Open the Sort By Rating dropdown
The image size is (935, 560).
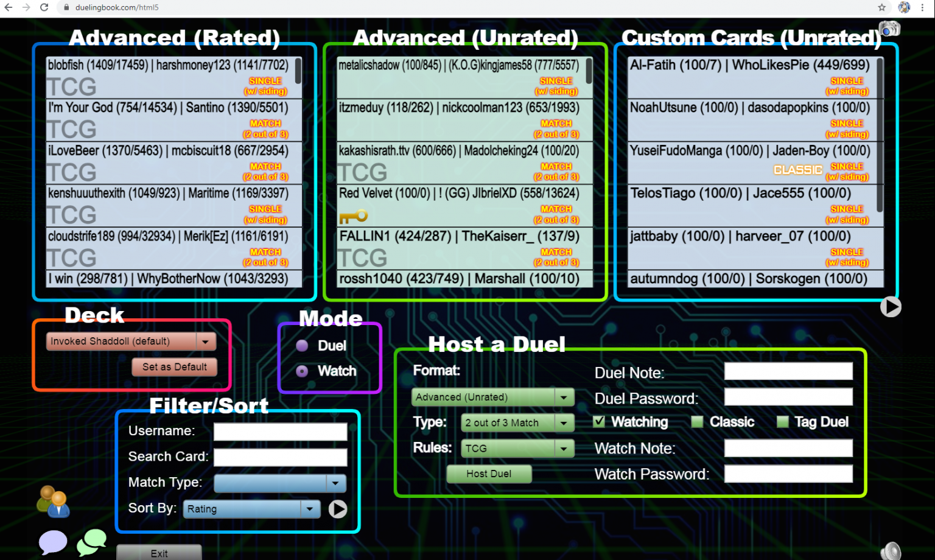click(310, 509)
